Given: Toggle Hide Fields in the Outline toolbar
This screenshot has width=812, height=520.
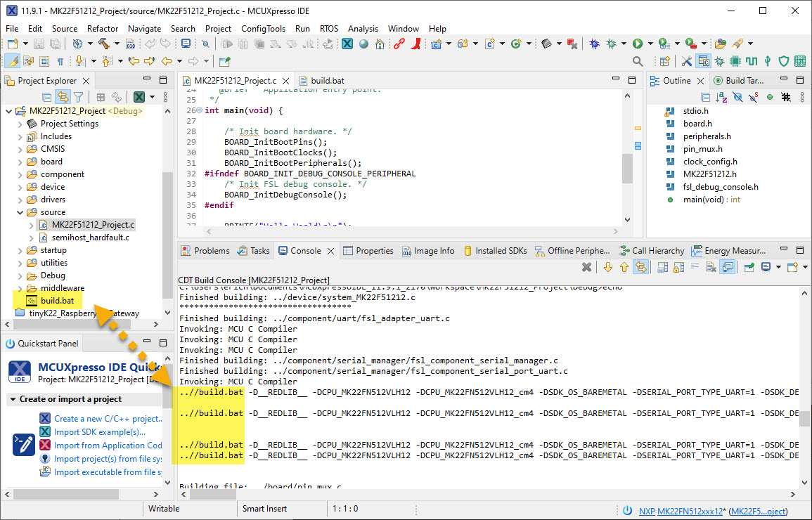Looking at the screenshot, I should (x=737, y=97).
